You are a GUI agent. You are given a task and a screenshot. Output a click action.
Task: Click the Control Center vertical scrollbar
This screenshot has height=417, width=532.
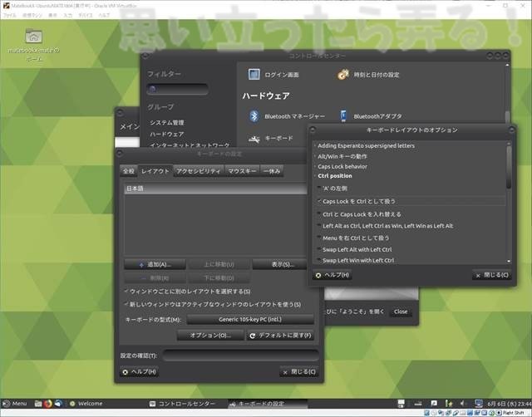[x=508, y=117]
